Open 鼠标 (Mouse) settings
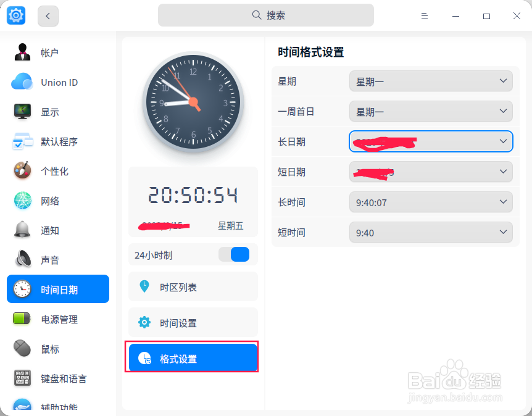Viewport: 532px width, 416px height. tap(22, 349)
